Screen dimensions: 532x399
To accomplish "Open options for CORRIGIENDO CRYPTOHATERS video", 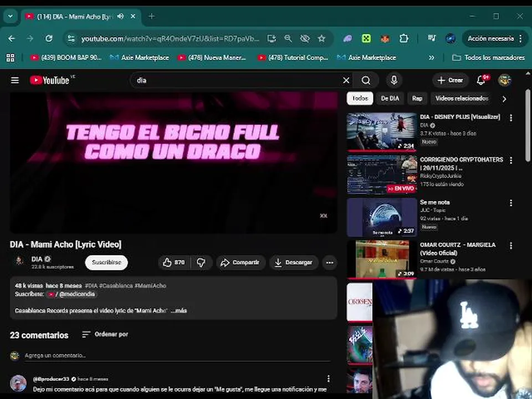I will (x=510, y=160).
